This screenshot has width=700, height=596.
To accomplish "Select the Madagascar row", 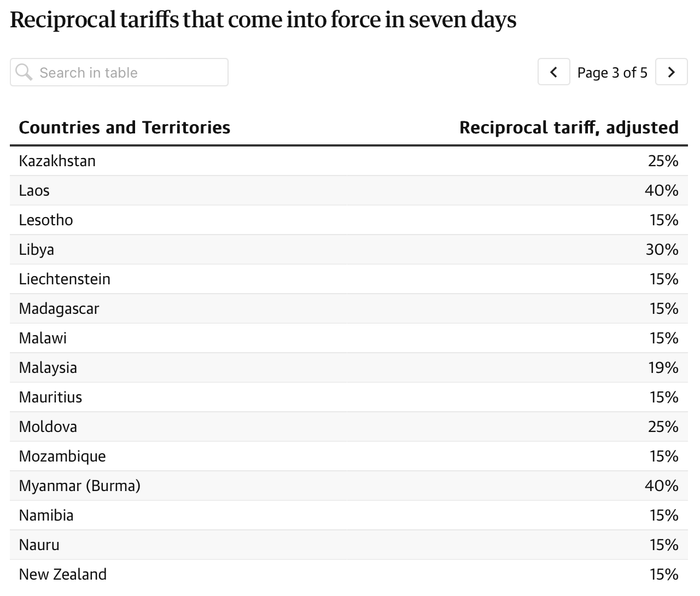I will coord(349,308).
